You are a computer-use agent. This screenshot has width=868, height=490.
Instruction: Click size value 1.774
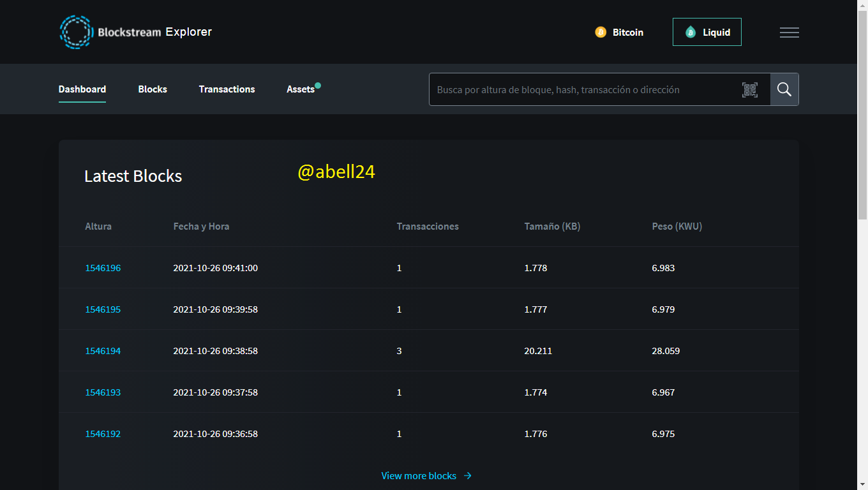click(535, 392)
